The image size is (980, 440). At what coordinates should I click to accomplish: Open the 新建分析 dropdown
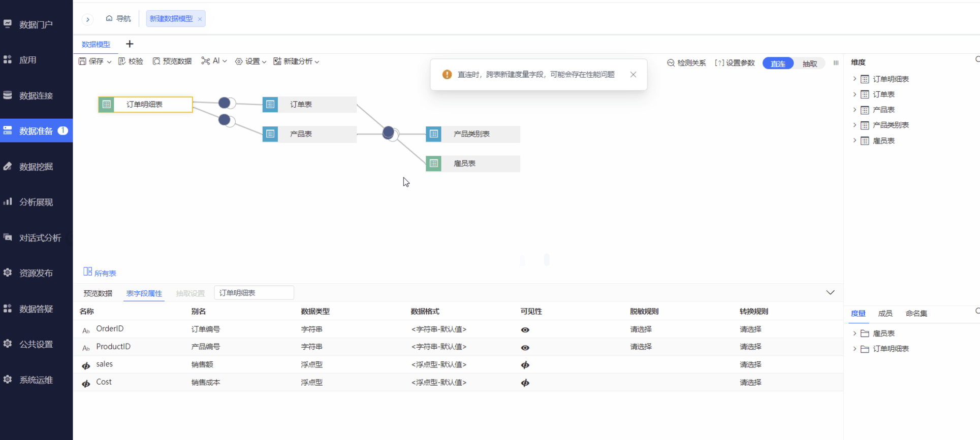[x=296, y=61]
